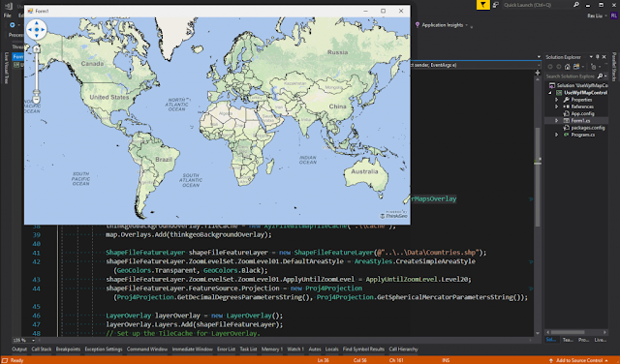Switch to the Call Stack tab

[42, 349]
